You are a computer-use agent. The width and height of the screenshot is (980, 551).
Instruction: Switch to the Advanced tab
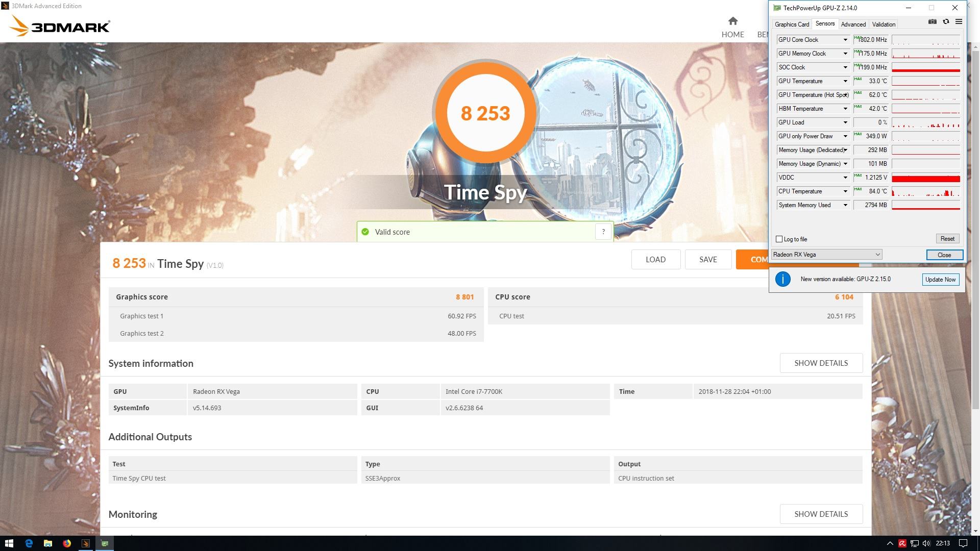[x=853, y=24]
